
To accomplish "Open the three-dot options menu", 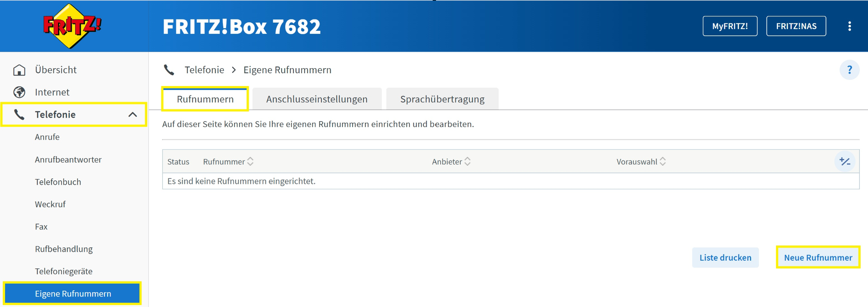I will tap(850, 26).
